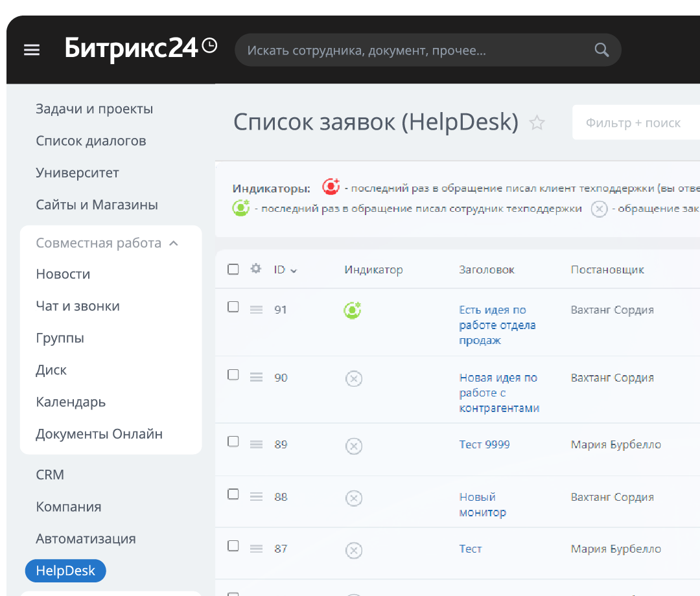The width and height of the screenshot is (700, 596).
Task: Open request 'Новый монитор' link
Action: pos(482,505)
